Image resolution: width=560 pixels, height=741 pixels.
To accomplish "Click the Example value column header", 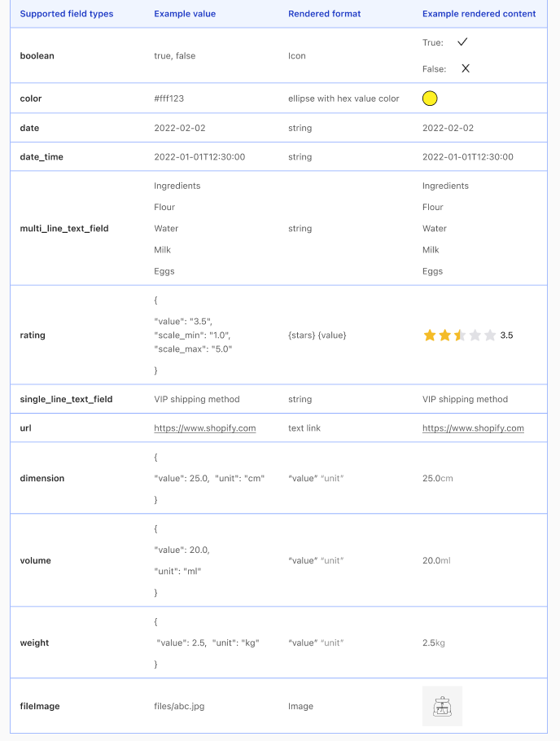I will pos(185,14).
